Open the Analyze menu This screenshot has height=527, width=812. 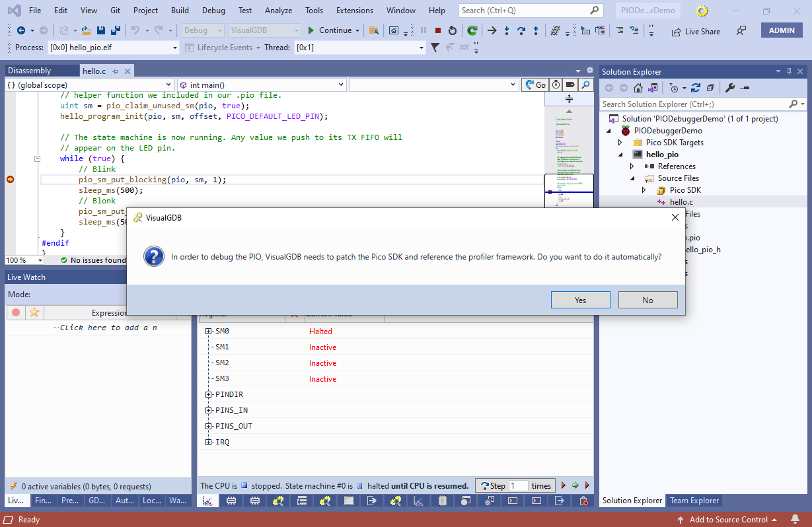point(278,10)
